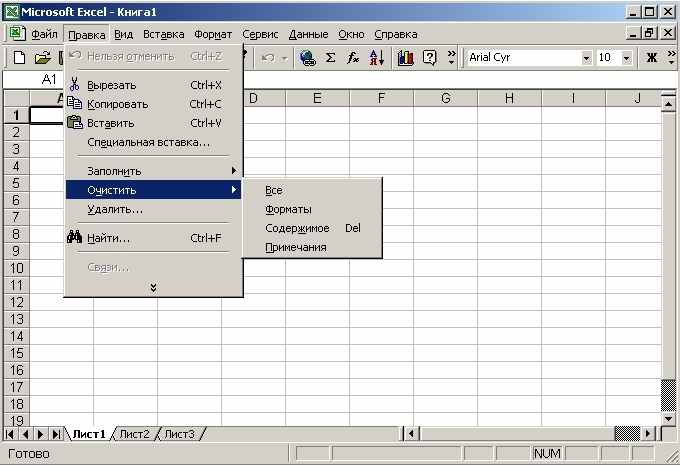Switch to the Лист2 sheet tab

coord(134,434)
